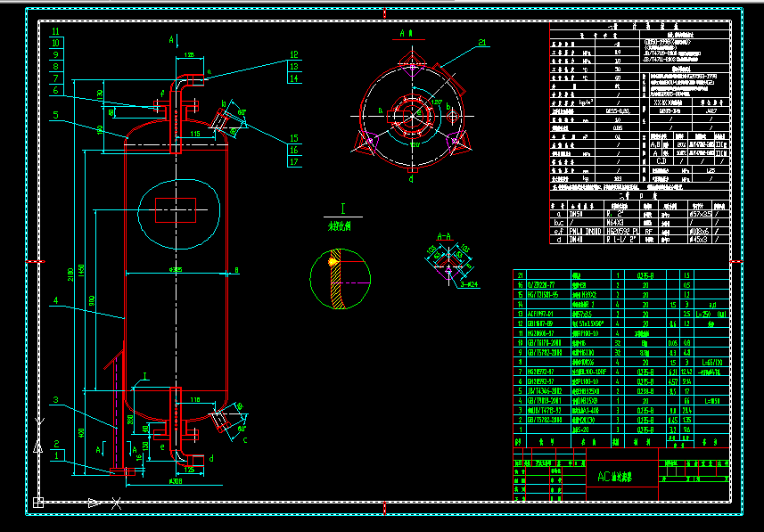The width and height of the screenshot is (764, 532).
Task: Select the red nameplate rectangle inside the ellipse
Action: coord(176,210)
